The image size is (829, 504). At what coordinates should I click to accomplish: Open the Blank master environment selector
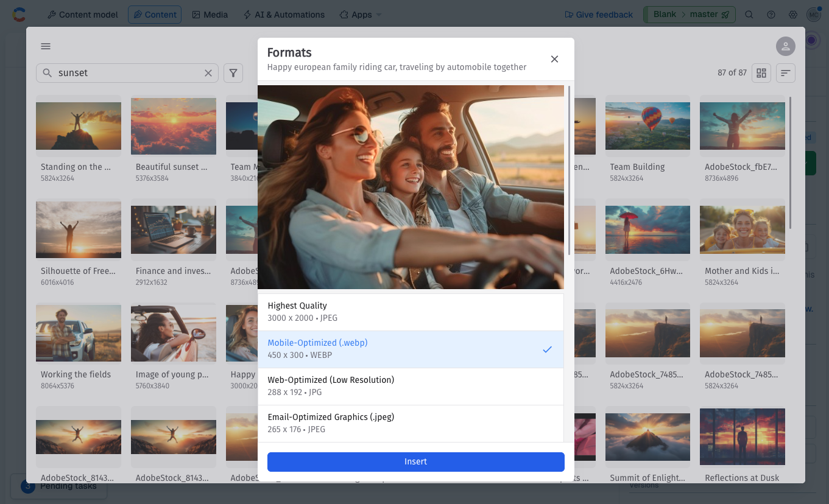pos(689,15)
